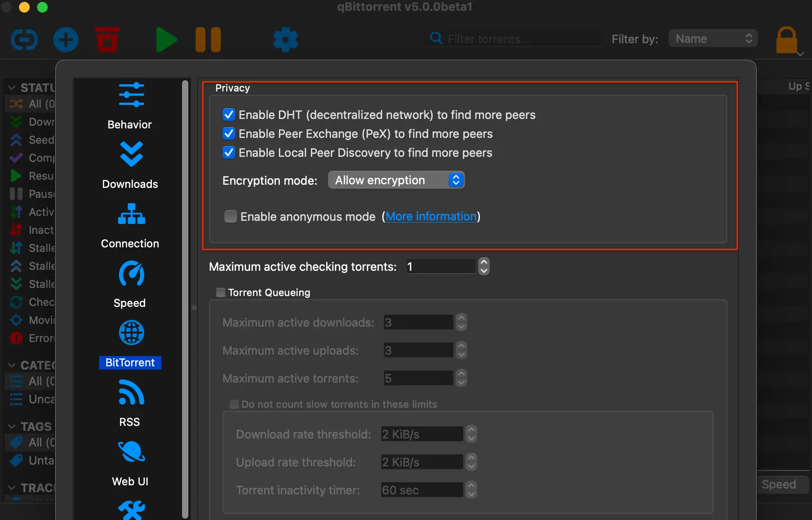Click the options sidebar scrollbar
This screenshot has height=520, width=812.
pyautogui.click(x=185, y=299)
